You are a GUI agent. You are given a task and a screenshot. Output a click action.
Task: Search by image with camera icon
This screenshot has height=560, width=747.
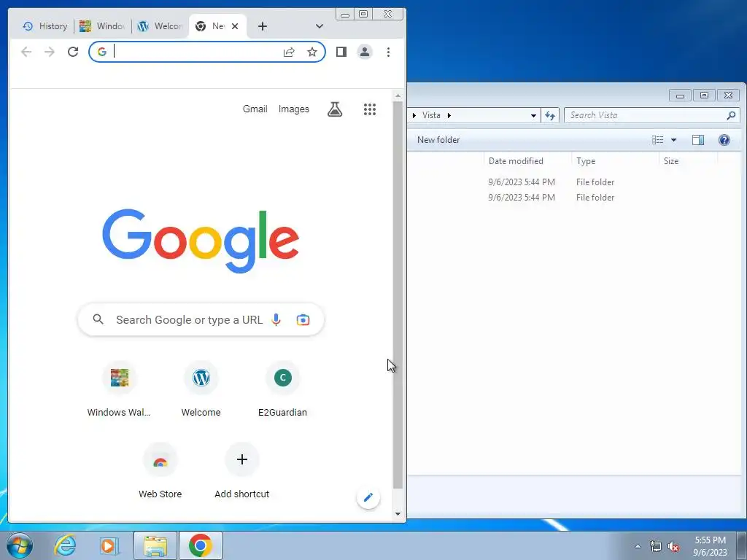(x=303, y=319)
